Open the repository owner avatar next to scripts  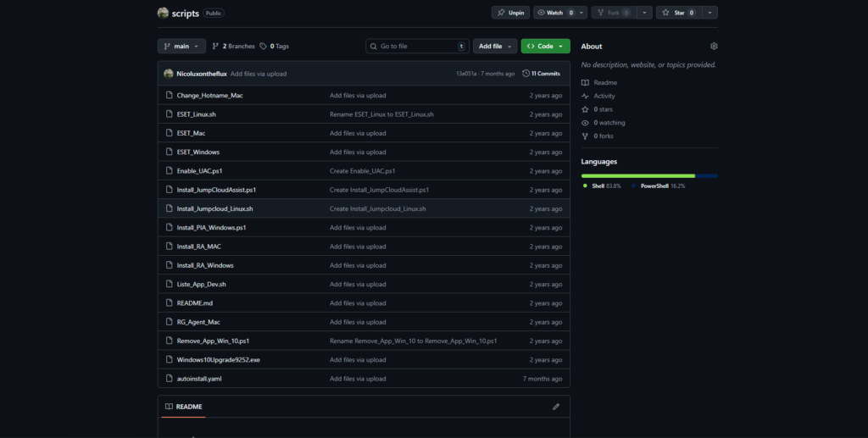tap(163, 13)
